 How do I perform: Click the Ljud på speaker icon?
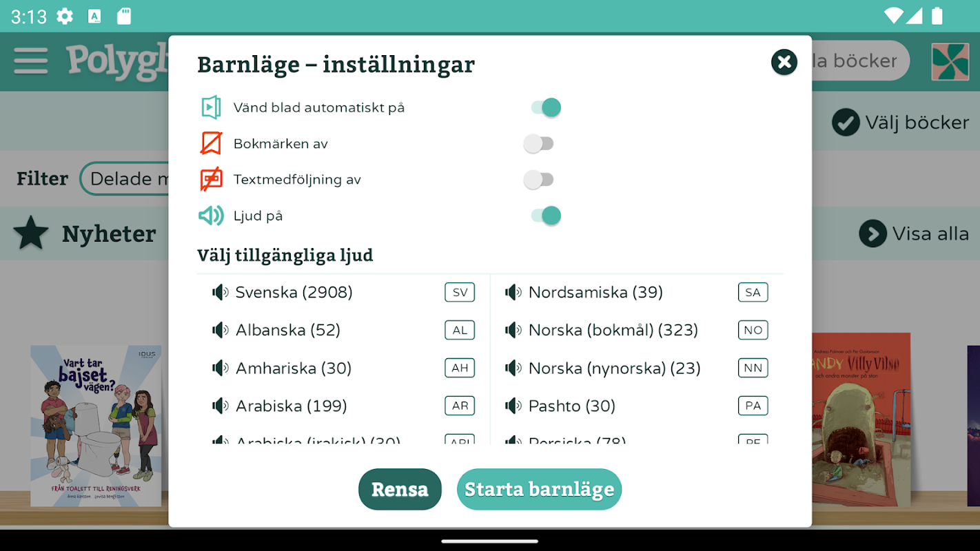point(211,216)
